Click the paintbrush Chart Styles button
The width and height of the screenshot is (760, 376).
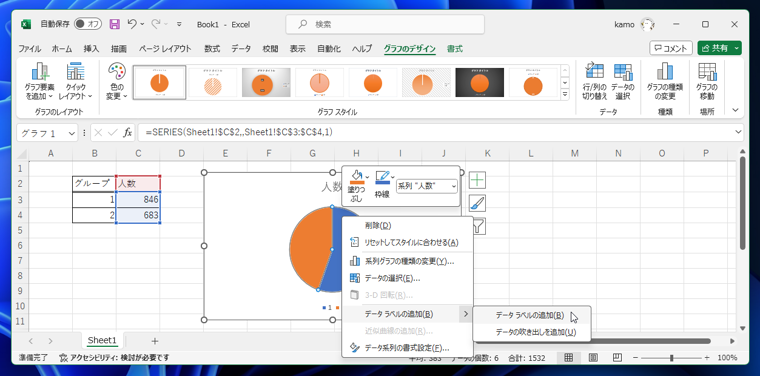(478, 204)
